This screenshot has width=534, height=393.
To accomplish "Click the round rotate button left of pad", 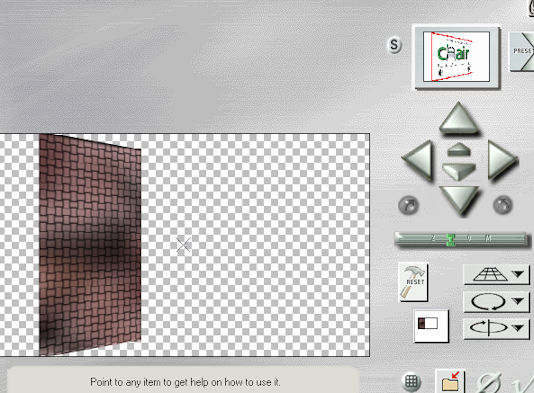I will (x=408, y=205).
